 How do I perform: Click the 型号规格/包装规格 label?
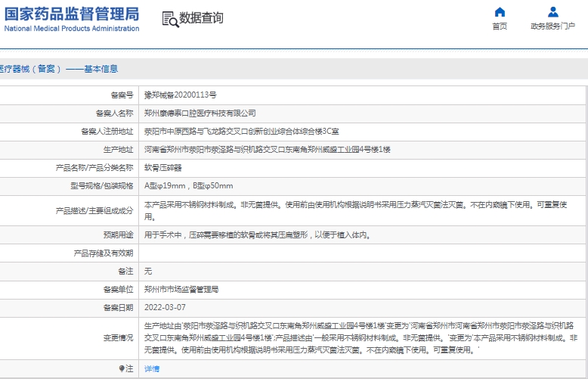click(x=102, y=186)
